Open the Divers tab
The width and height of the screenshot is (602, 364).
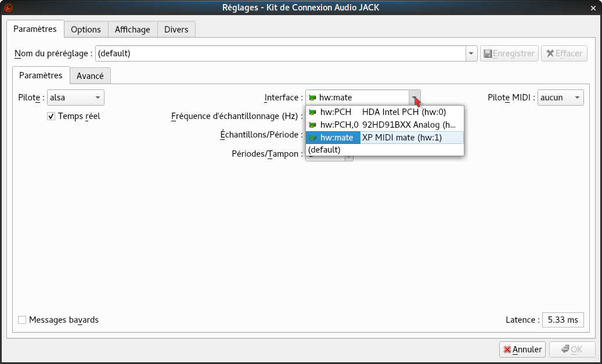(x=176, y=30)
